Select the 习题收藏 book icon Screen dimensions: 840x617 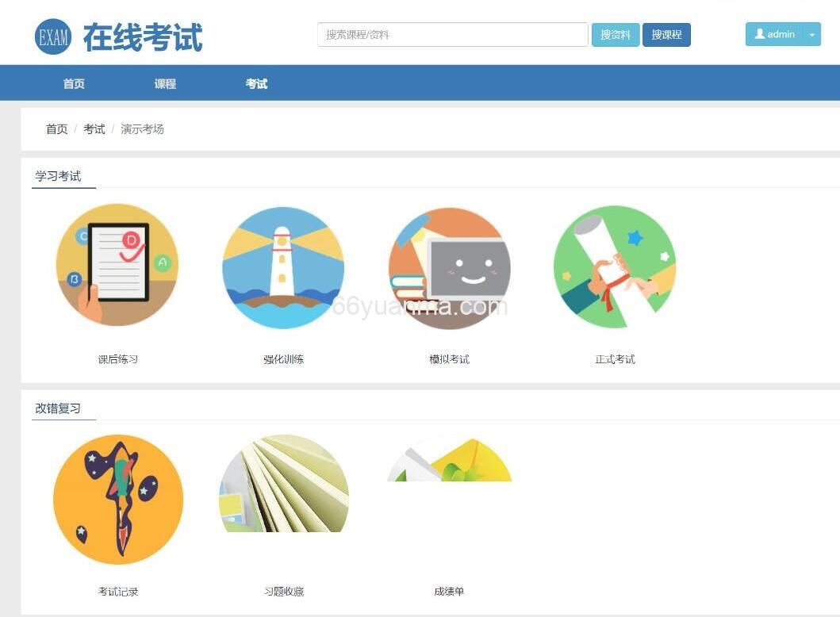point(283,485)
